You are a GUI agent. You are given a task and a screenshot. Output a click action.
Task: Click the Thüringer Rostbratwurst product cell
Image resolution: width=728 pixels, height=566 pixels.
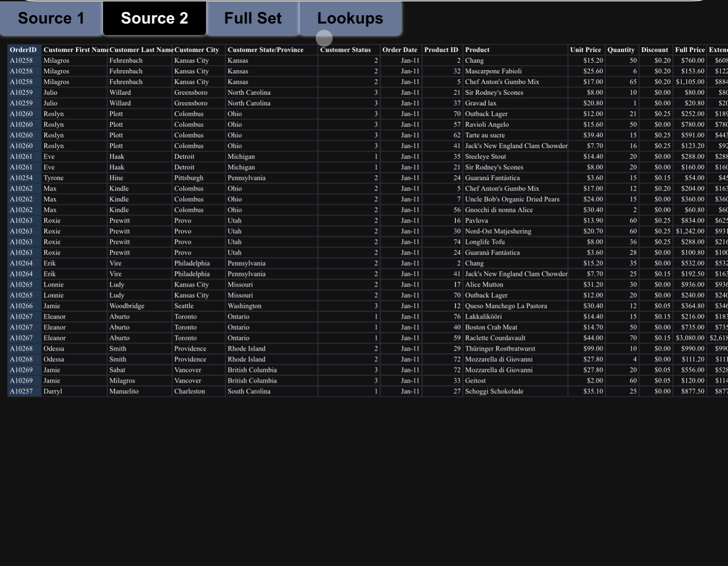(x=515, y=349)
